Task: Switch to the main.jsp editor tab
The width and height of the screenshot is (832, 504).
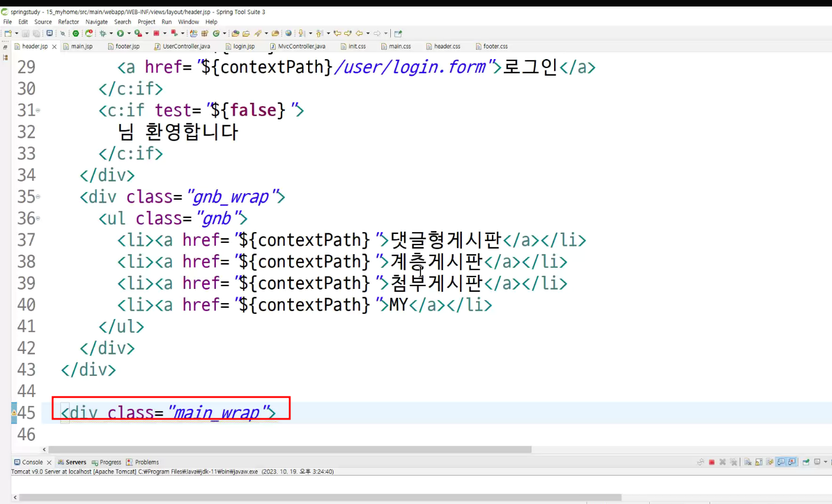Action: pos(77,46)
